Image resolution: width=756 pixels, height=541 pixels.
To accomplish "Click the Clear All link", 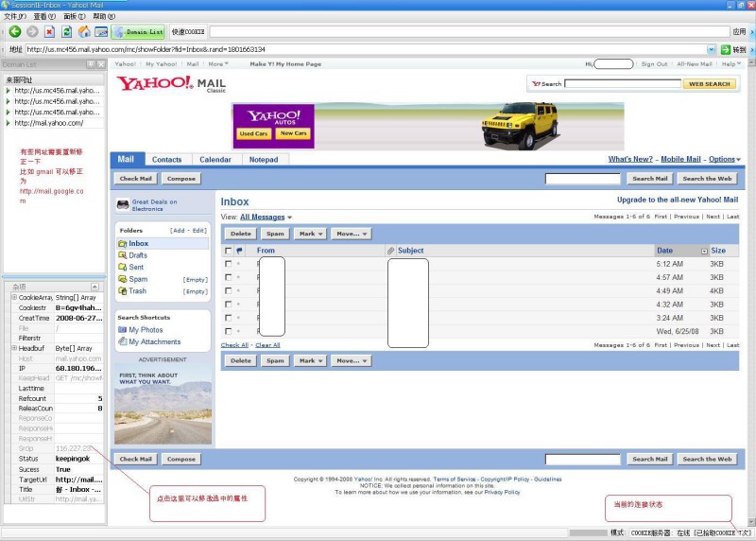I will (267, 345).
